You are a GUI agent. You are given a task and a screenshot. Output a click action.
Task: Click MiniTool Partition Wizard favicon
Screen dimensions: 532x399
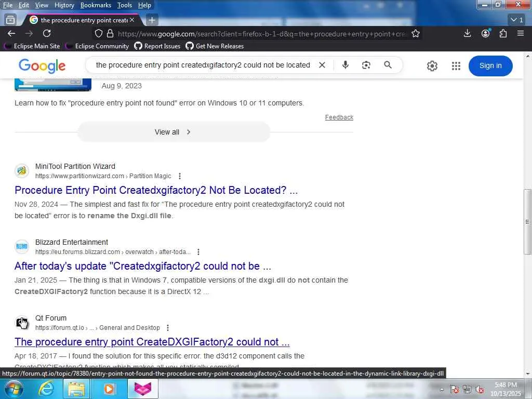click(22, 170)
